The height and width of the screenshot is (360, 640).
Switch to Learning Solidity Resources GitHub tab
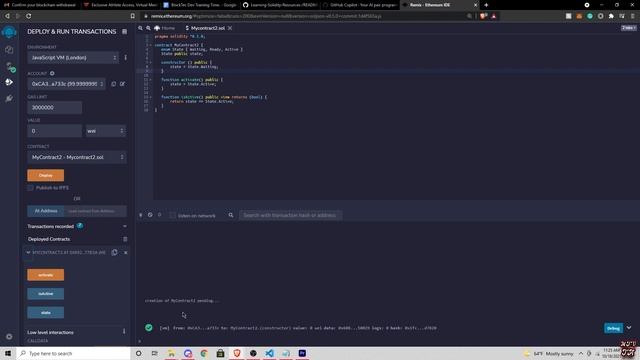click(x=280, y=5)
